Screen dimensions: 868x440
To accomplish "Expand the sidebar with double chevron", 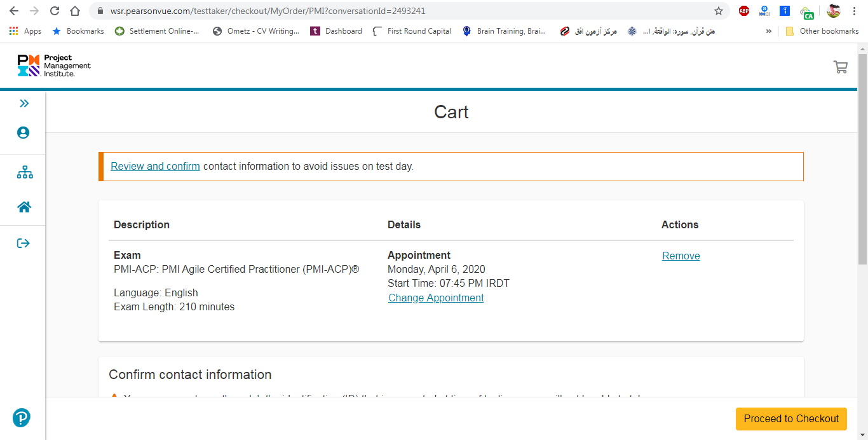I will 24,104.
